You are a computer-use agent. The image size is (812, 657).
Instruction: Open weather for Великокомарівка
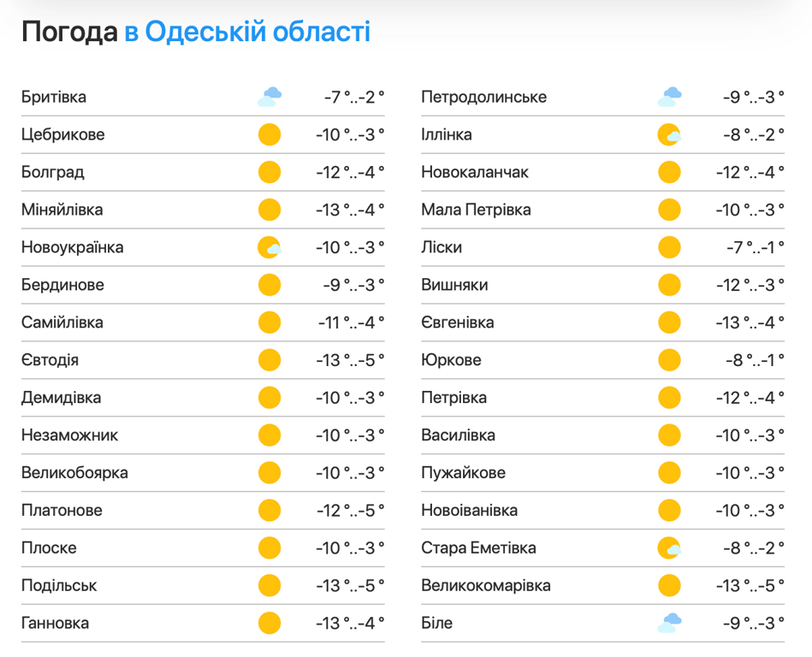(x=485, y=585)
